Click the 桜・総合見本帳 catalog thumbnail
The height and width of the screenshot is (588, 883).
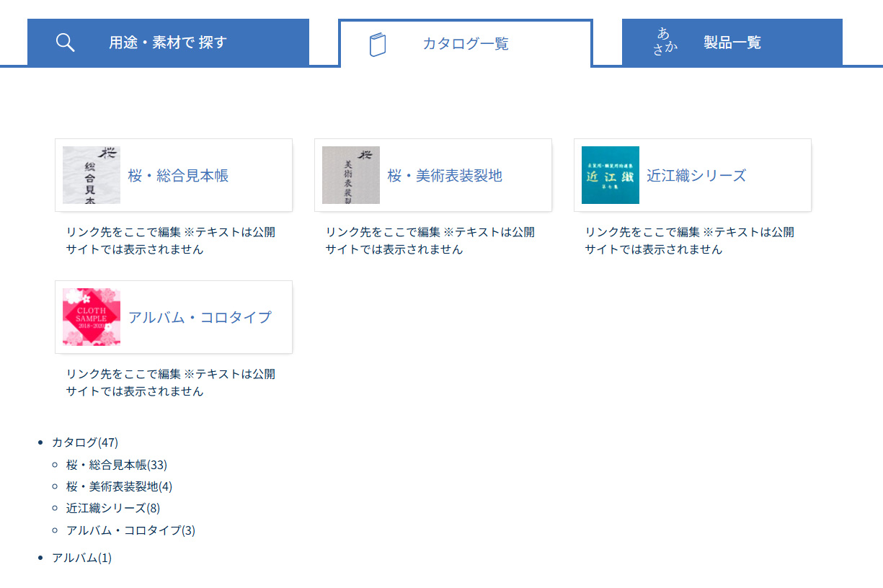tap(92, 175)
